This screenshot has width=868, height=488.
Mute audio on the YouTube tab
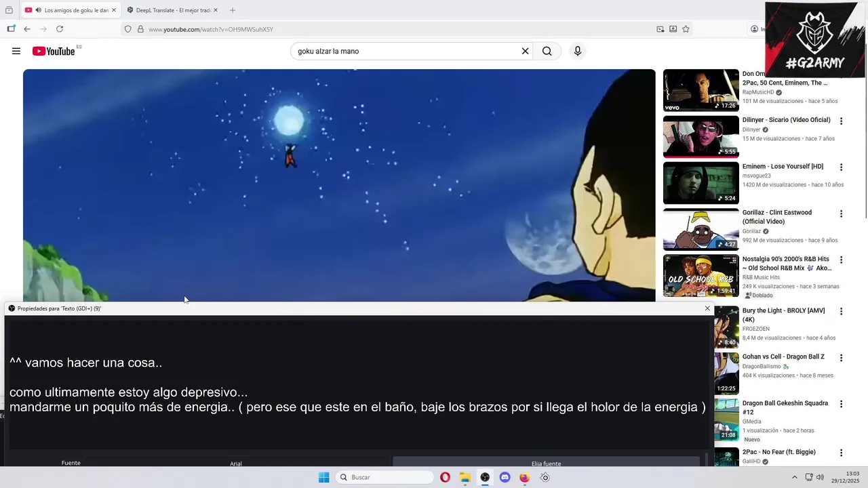pos(39,10)
